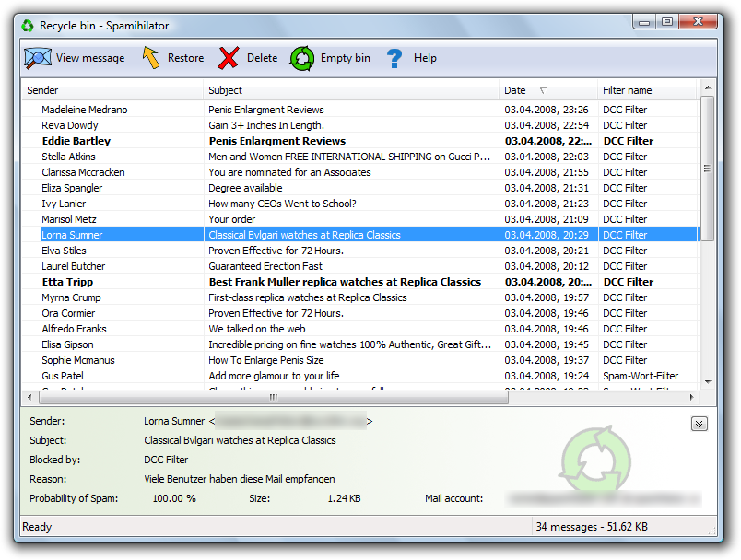Click subject 'How many CEOs Went to School?'

(x=283, y=204)
